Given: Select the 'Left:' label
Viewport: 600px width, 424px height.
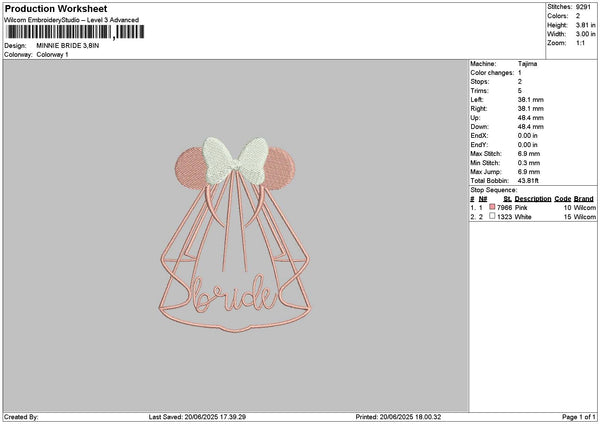Looking at the screenshot, I should [x=476, y=100].
